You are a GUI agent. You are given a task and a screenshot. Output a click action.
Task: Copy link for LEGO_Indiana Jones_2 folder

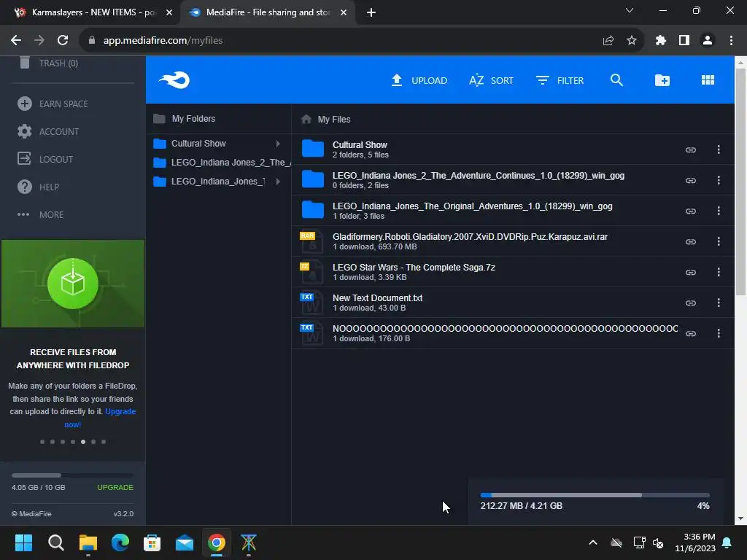(x=690, y=181)
